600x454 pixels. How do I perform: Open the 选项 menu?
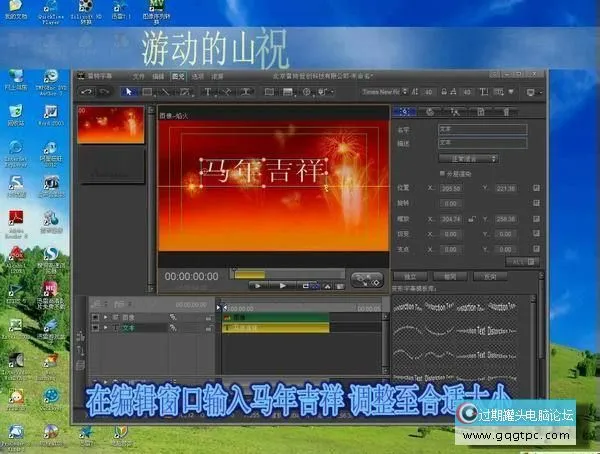(x=197, y=76)
